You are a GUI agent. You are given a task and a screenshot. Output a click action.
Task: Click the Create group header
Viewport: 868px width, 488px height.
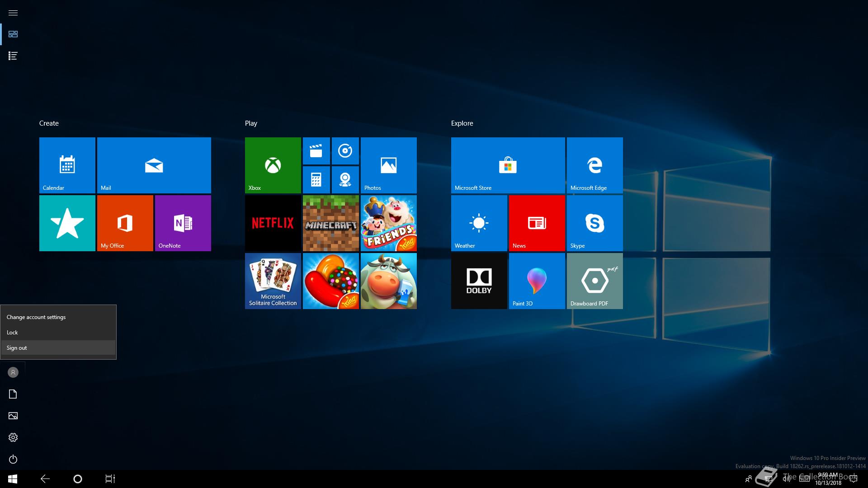pyautogui.click(x=49, y=123)
